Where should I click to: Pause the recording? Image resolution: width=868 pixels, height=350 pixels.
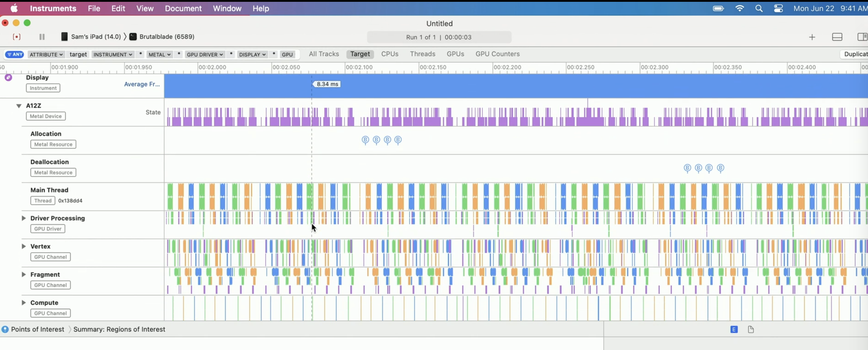[42, 37]
